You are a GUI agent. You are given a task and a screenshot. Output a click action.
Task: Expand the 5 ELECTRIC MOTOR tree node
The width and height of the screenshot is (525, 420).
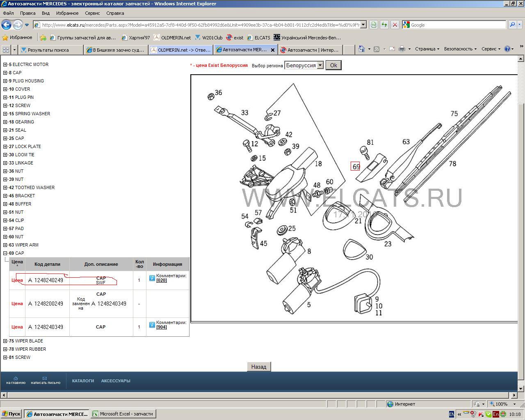[x=5, y=64]
